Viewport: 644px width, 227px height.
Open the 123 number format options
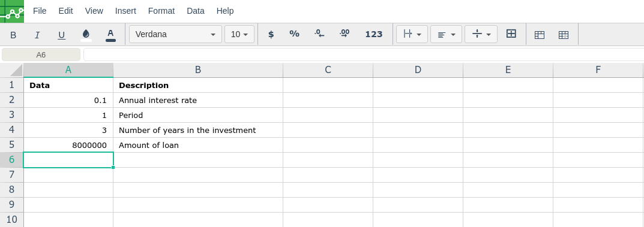click(374, 34)
